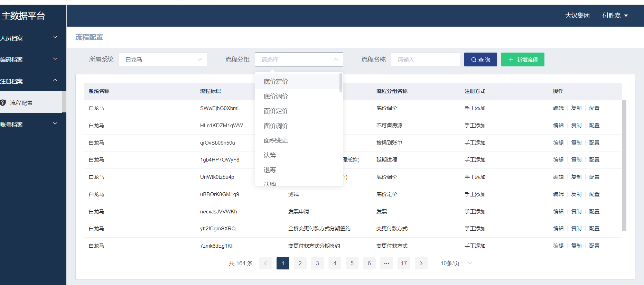Go to the next page arrow
This screenshot has height=285, width=644.
[421, 263]
